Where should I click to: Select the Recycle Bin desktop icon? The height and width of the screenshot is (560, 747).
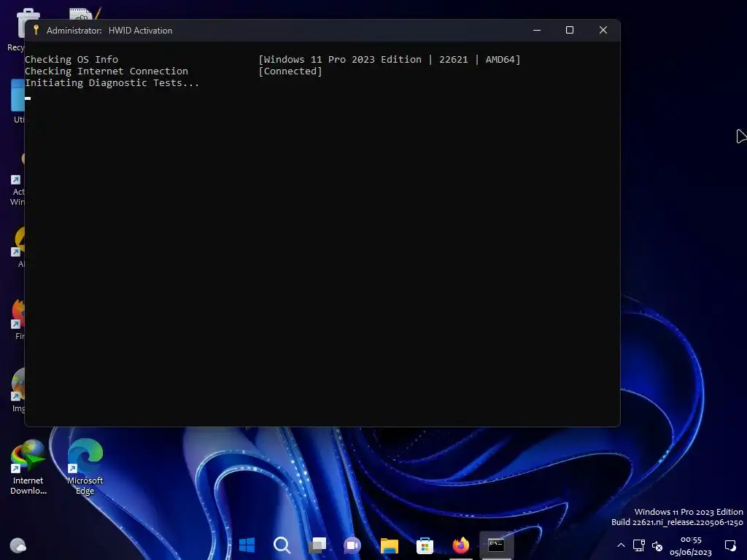click(16, 29)
